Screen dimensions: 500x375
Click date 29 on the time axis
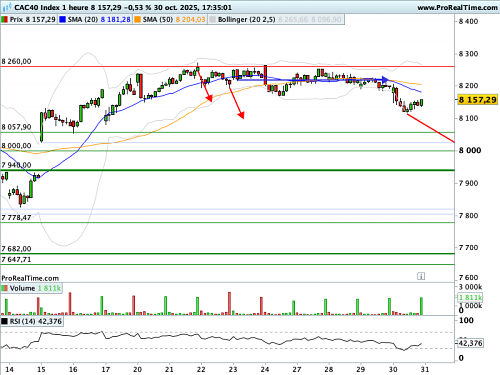[361, 369]
